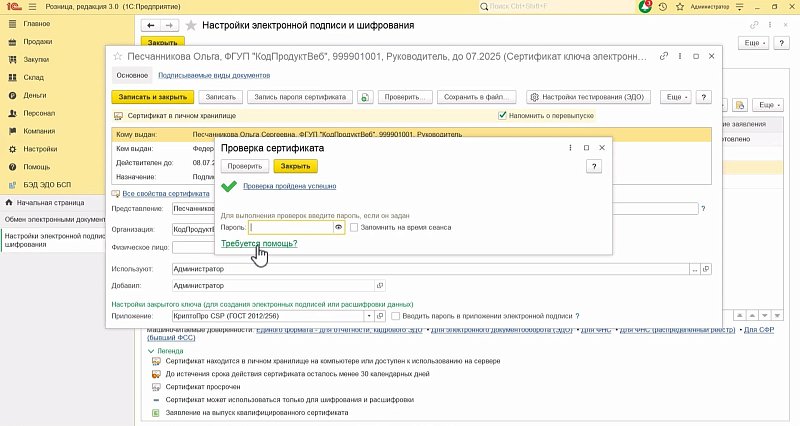Toggle Вводить пароль в приложении checkbox
Image resolution: width=800 pixels, height=426 pixels.
(395, 316)
